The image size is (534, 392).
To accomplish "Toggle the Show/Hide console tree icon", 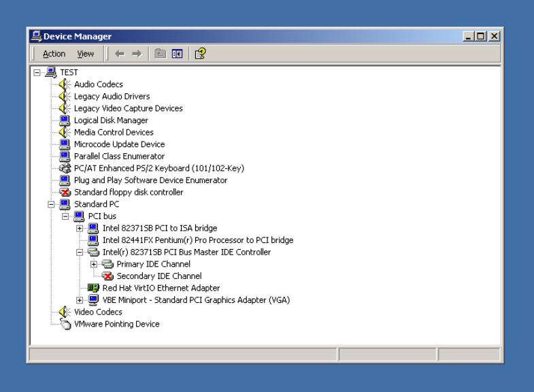I will (177, 54).
